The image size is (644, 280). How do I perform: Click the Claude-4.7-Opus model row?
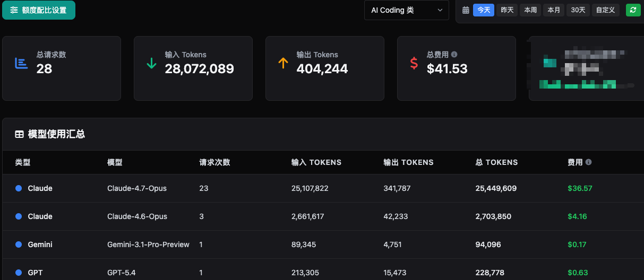point(323,188)
